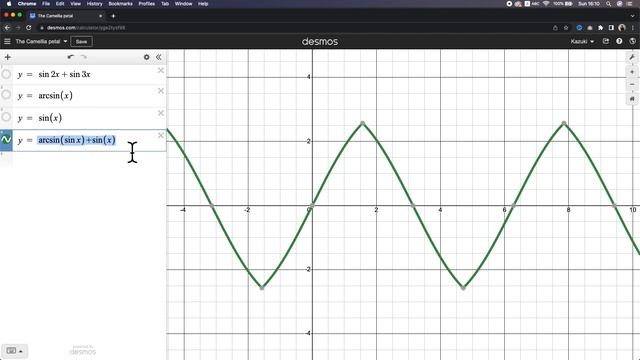Click the origin point on the graph
The image size is (640, 360).
(x=312, y=205)
